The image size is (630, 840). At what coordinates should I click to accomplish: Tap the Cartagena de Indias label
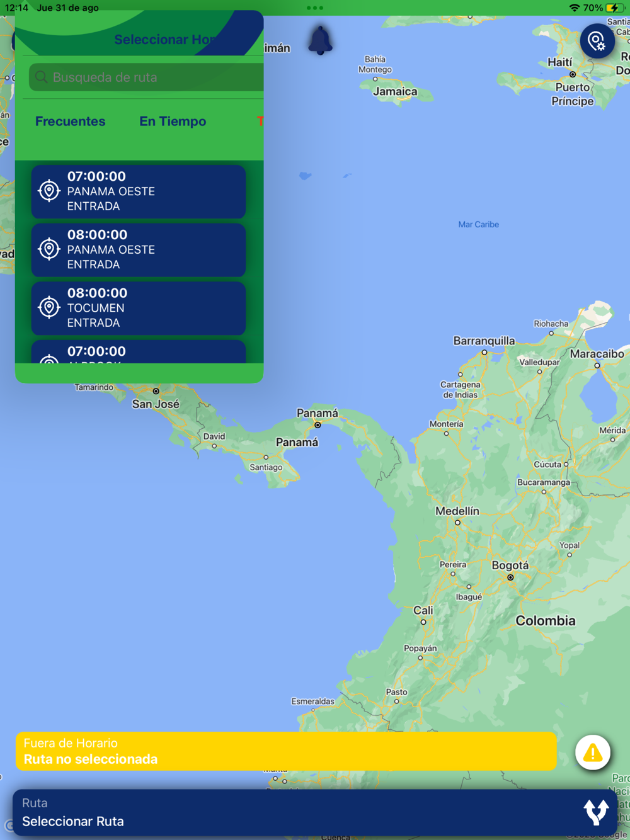460,389
